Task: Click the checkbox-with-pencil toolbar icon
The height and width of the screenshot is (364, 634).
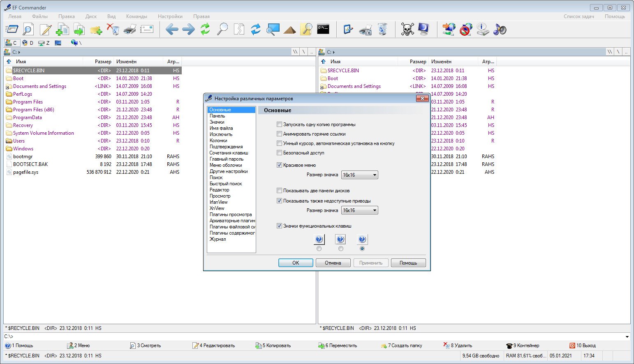Action: pyautogui.click(x=348, y=29)
